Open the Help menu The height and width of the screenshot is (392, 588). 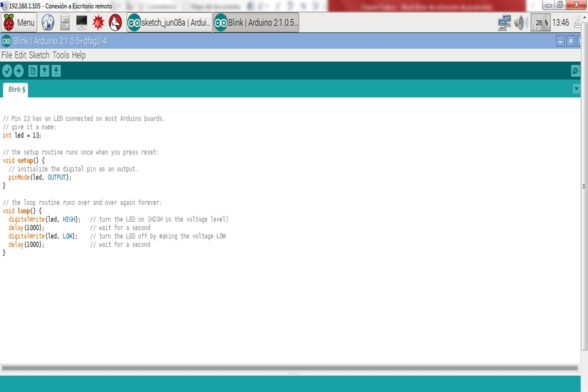(78, 55)
